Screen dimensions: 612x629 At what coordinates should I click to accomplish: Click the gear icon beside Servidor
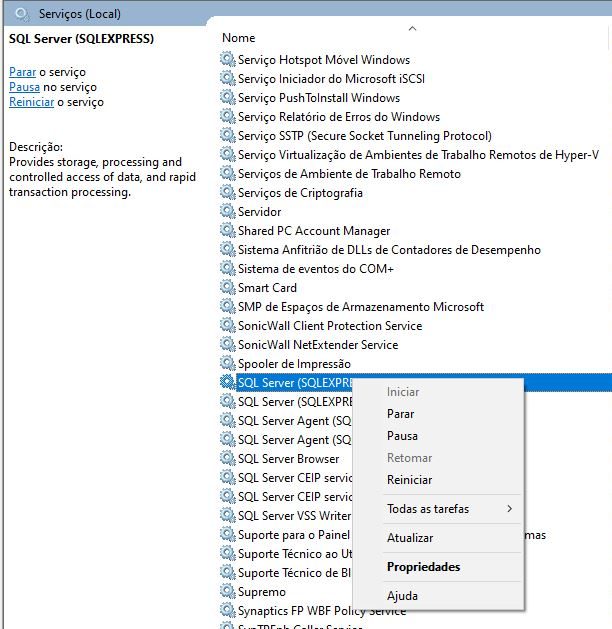[227, 212]
